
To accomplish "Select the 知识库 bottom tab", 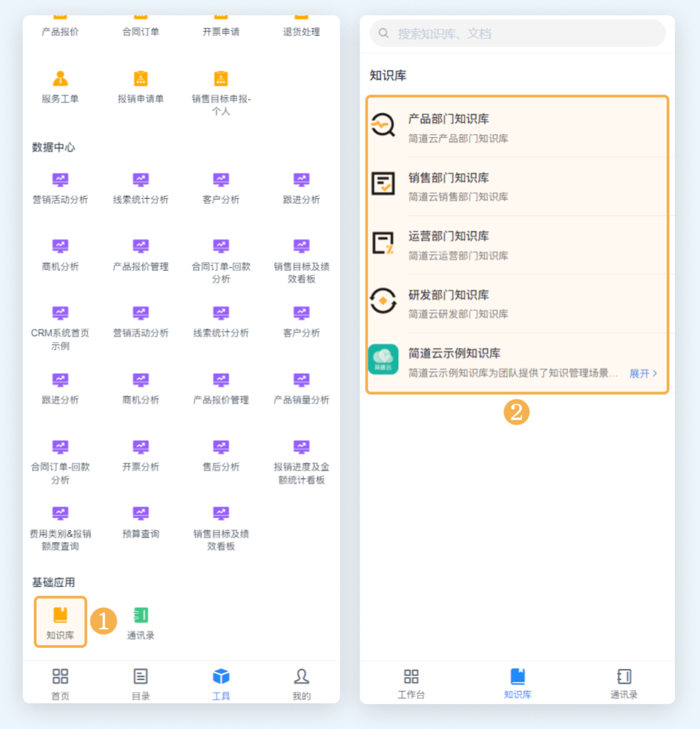I will 518,684.
